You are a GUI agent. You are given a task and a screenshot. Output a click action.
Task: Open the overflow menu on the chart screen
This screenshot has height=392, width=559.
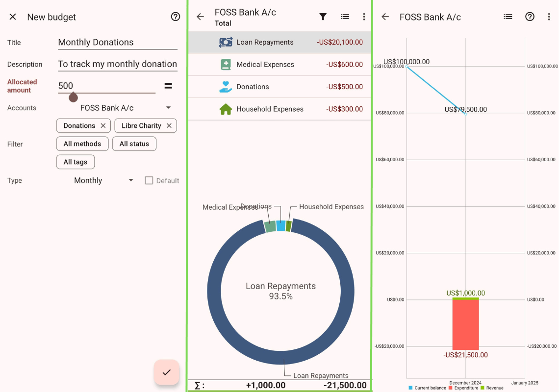[549, 16]
